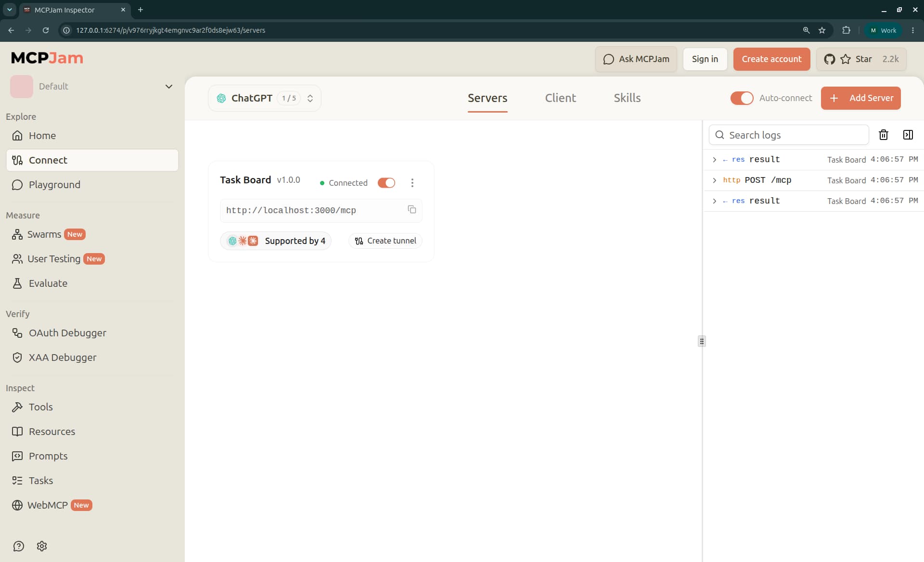Open settings gear at sidebar bottom
The width and height of the screenshot is (924, 562).
point(42,546)
